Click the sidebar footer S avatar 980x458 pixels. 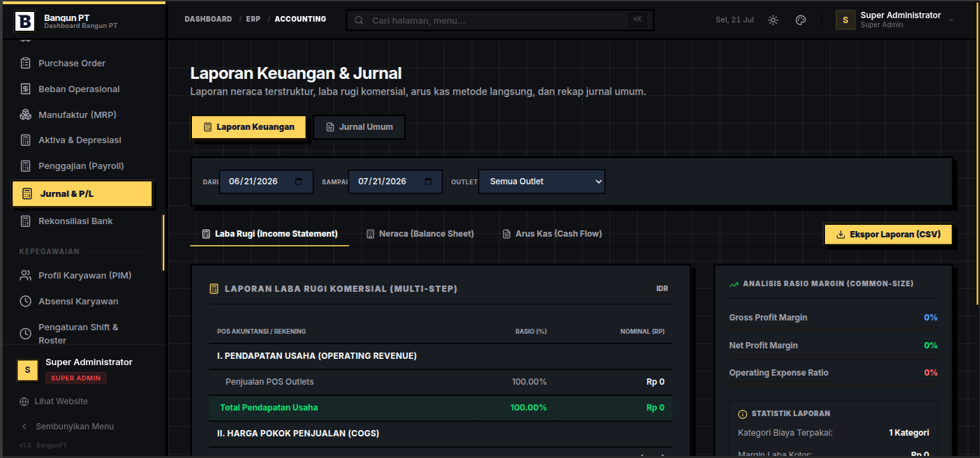(x=27, y=370)
